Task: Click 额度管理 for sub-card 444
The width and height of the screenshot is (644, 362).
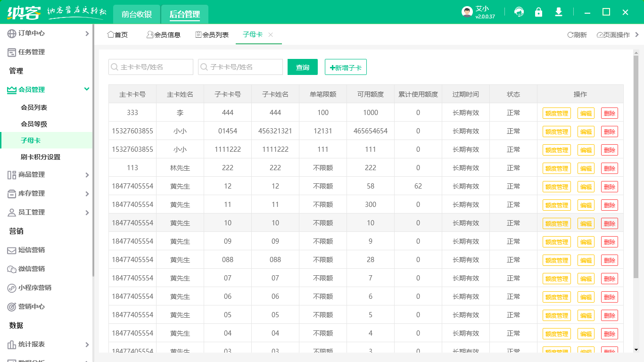Action: point(556,113)
